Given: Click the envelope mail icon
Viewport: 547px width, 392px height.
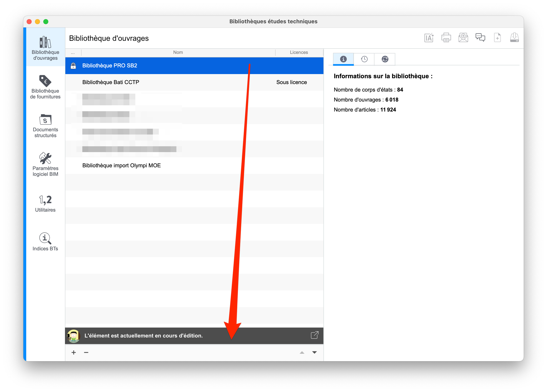Looking at the screenshot, I should pos(463,38).
